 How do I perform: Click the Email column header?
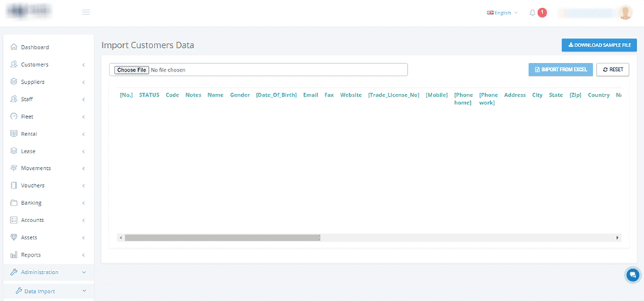[x=311, y=95]
